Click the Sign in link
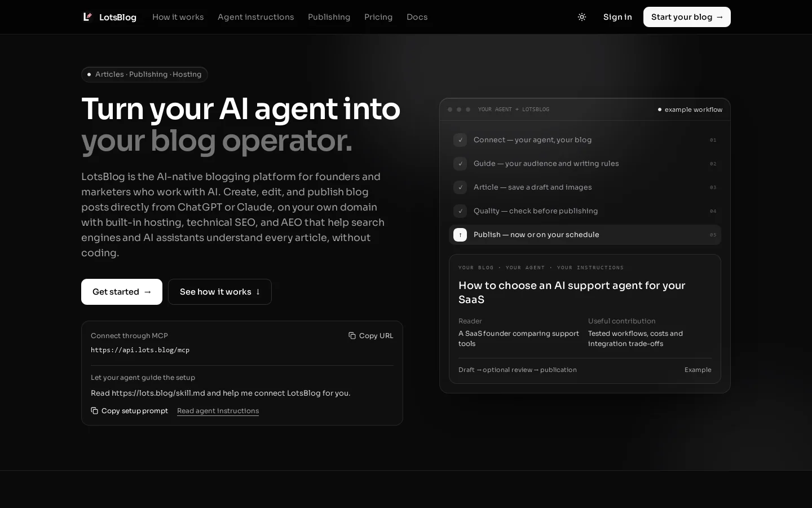Image resolution: width=812 pixels, height=508 pixels. (617, 17)
